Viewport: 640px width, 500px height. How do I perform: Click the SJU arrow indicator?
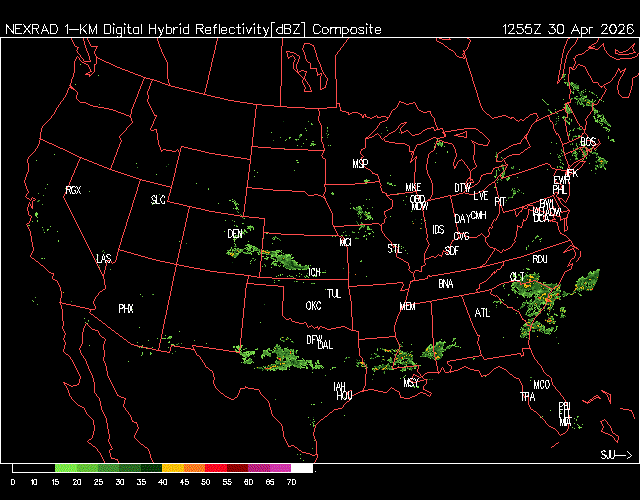(616, 455)
